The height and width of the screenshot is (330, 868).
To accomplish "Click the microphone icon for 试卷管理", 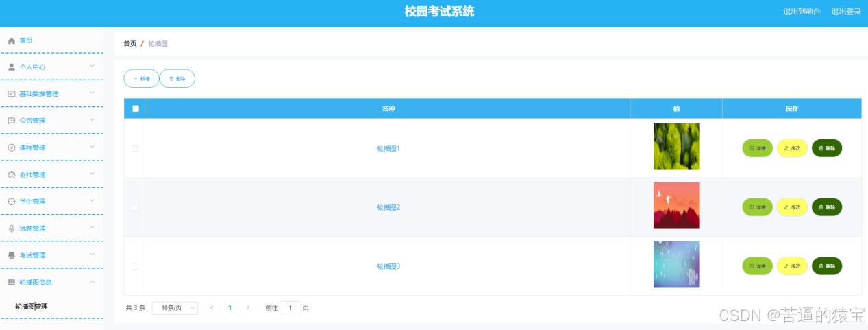I will point(11,228).
